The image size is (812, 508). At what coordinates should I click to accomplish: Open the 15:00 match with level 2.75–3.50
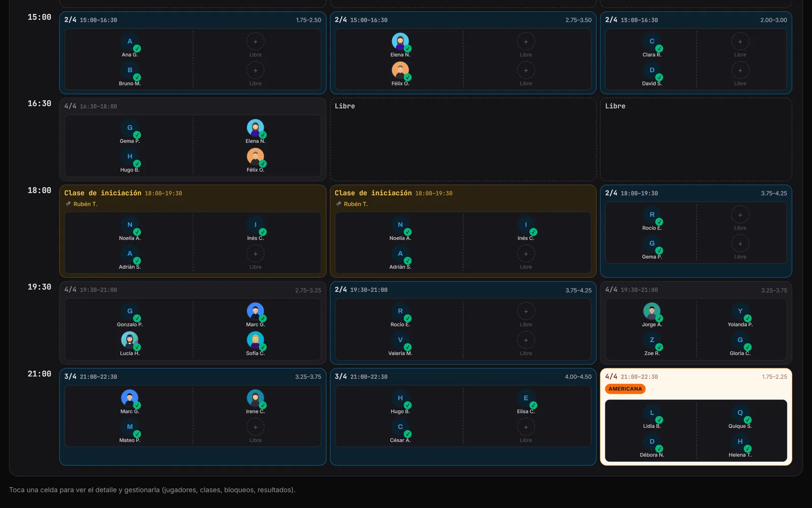click(463, 52)
